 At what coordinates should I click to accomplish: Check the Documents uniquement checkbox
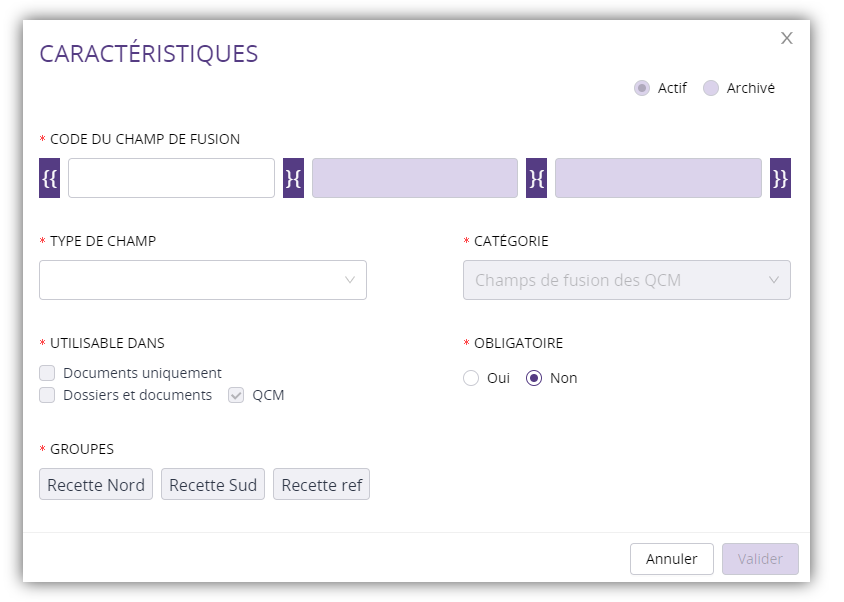pyautogui.click(x=47, y=373)
